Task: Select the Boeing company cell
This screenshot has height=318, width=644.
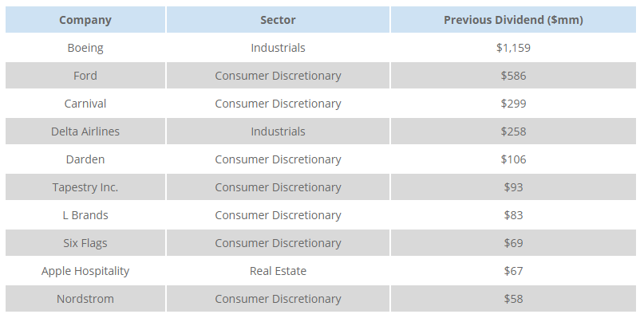Action: coord(85,48)
